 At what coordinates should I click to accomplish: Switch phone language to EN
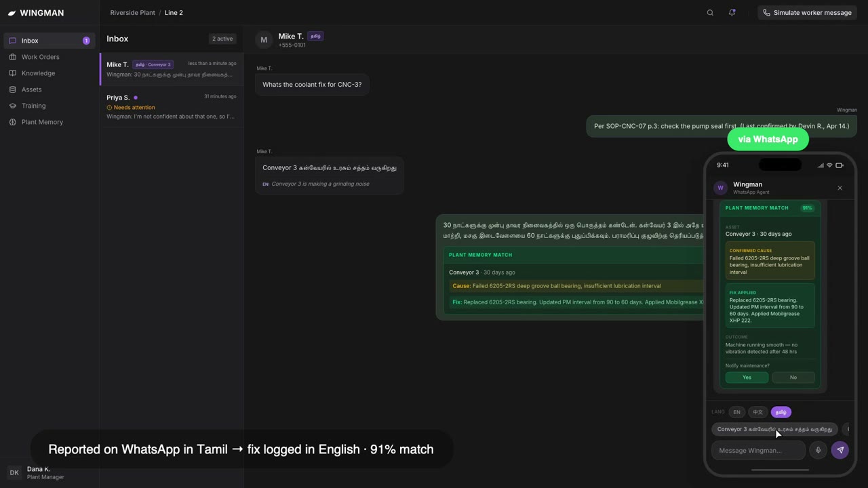736,412
